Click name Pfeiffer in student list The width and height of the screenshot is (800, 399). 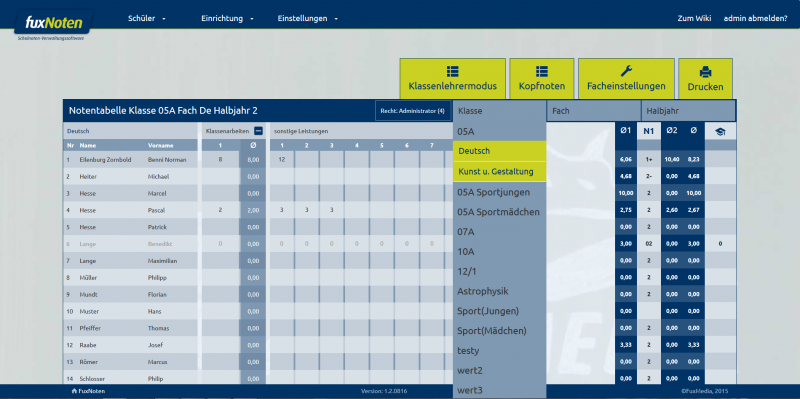pyautogui.click(x=89, y=329)
